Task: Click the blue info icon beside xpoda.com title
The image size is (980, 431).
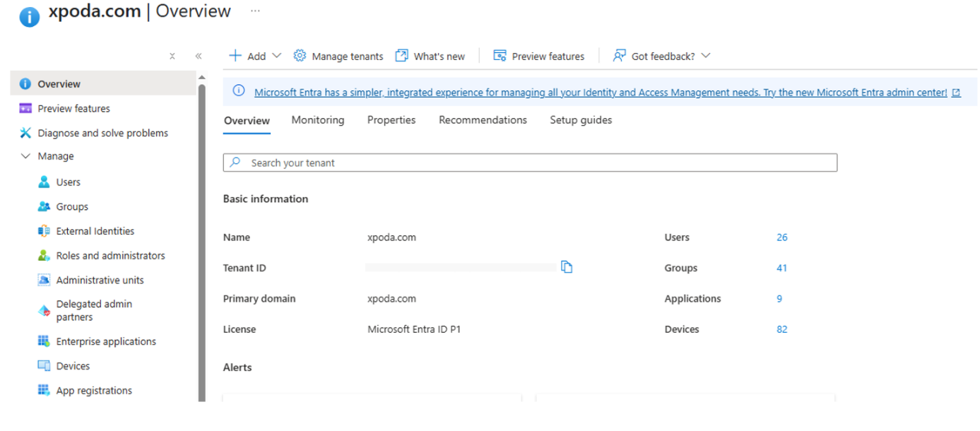Action: tap(29, 16)
